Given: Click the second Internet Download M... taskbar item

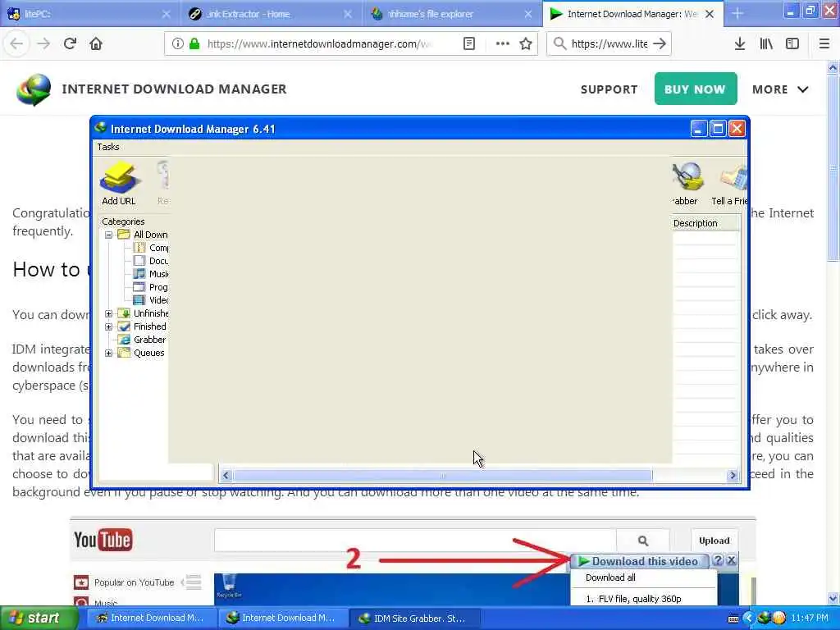Looking at the screenshot, I should [x=281, y=619].
